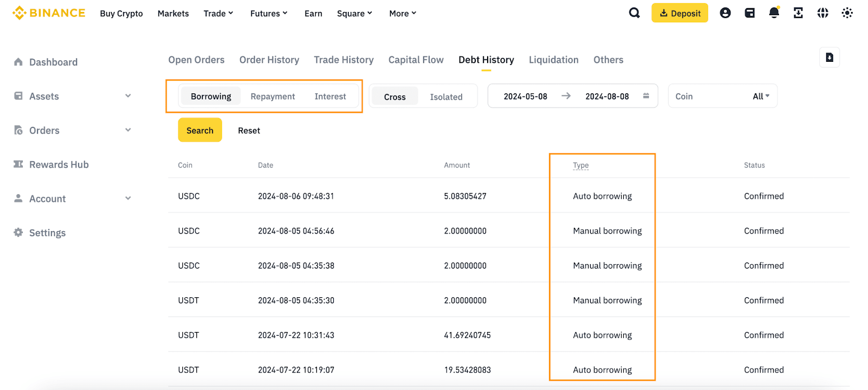Select the Interest filter

(x=330, y=96)
